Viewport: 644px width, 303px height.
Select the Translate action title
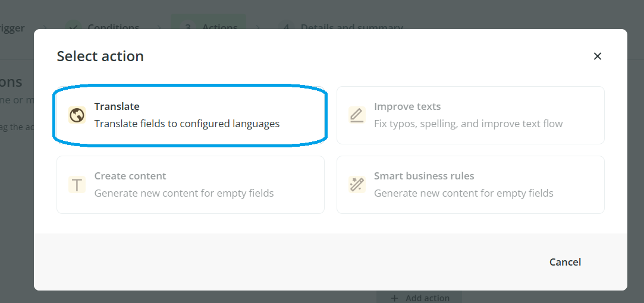117,106
